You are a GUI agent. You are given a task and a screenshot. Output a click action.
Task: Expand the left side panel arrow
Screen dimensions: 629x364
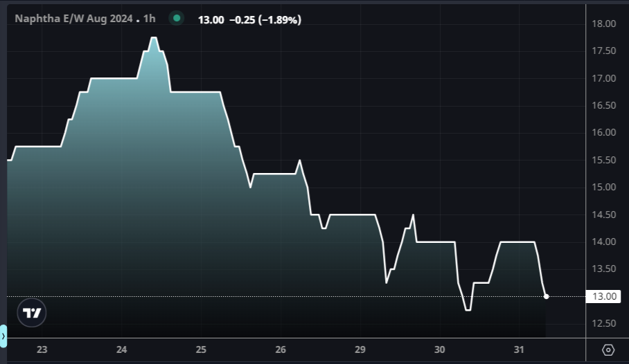3,336
